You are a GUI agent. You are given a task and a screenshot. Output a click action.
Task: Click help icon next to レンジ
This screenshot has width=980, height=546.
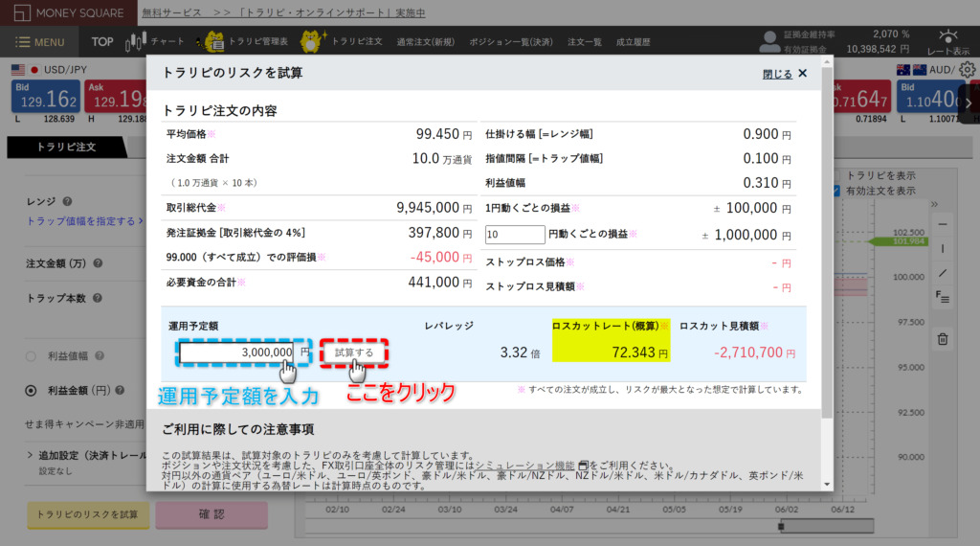coord(68,201)
